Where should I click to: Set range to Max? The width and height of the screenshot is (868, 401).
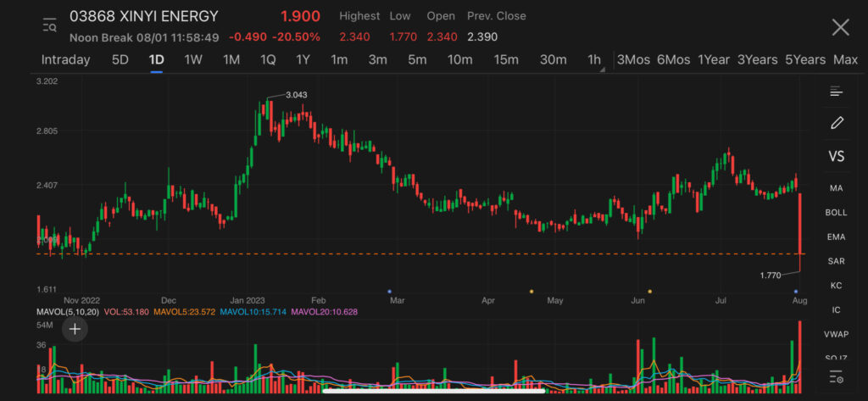pos(845,60)
